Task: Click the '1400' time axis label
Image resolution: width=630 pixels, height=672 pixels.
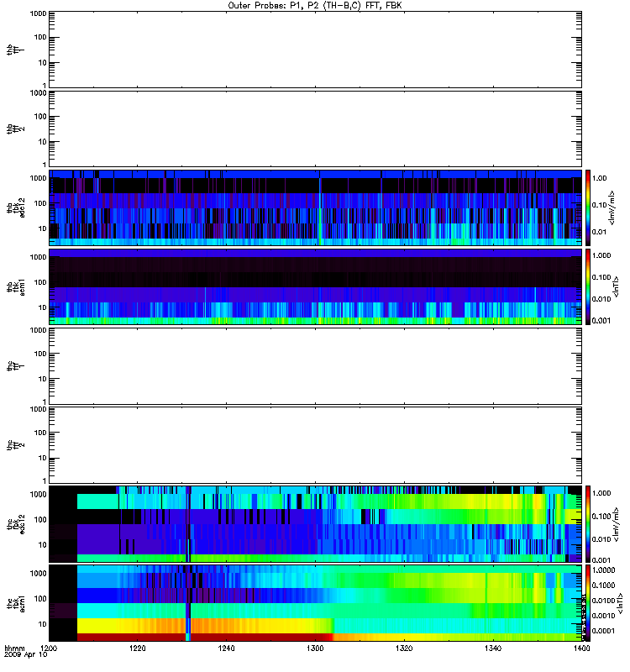Action: click(x=581, y=648)
